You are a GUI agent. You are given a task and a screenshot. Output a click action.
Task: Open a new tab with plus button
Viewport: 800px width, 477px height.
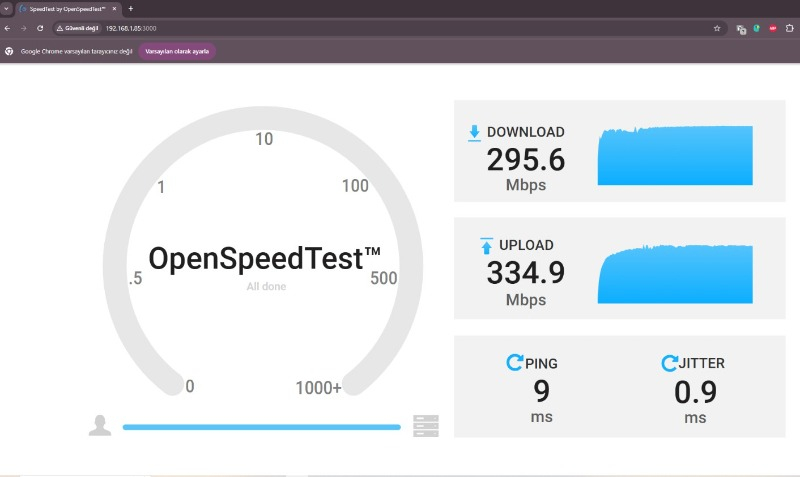[131, 9]
